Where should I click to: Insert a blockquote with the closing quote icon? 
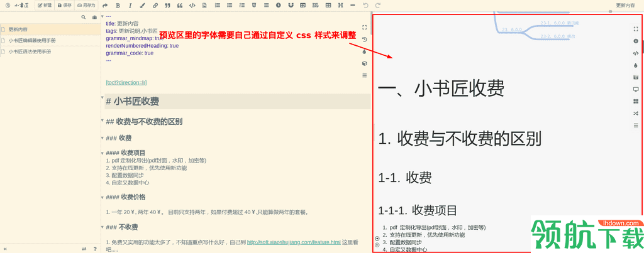click(167, 5)
